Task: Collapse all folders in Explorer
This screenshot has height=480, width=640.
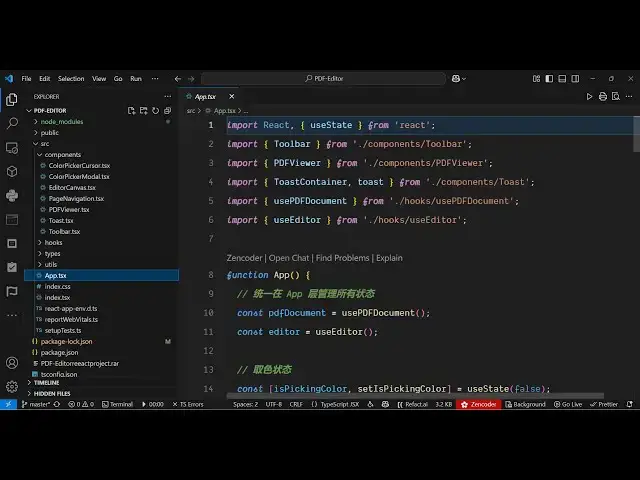Action: pyautogui.click(x=167, y=111)
